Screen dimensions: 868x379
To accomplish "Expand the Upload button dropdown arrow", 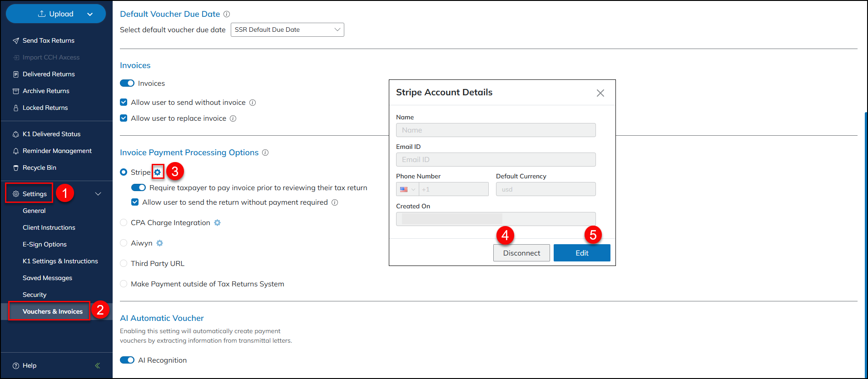I will [90, 14].
